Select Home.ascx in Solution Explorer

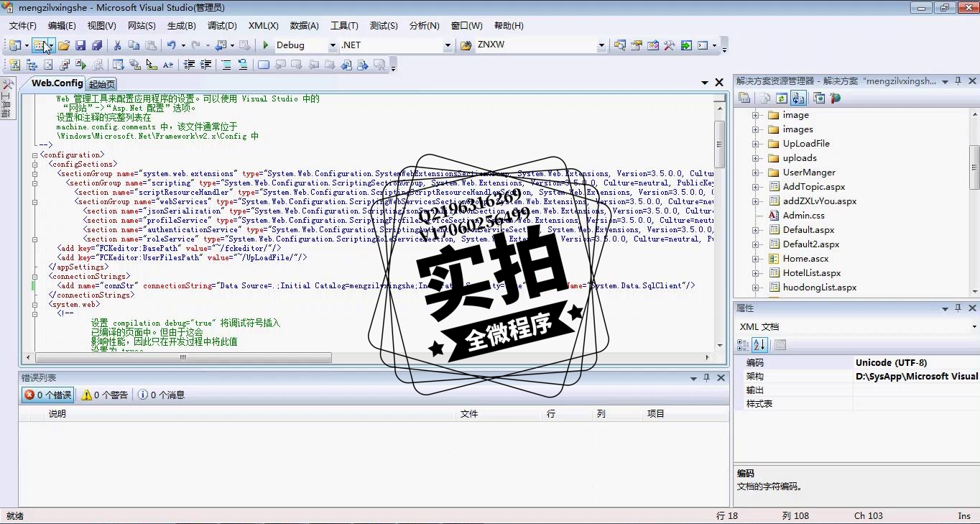(x=805, y=259)
